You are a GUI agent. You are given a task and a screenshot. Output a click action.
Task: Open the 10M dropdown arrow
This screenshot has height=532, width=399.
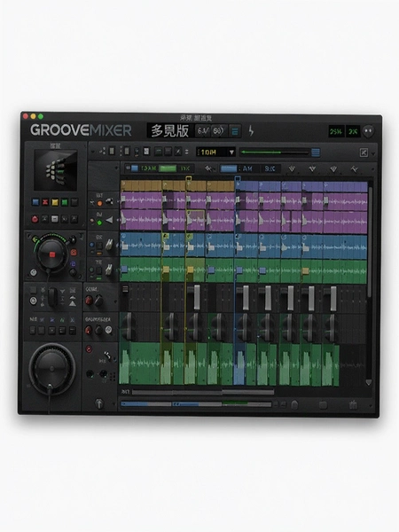231,153
